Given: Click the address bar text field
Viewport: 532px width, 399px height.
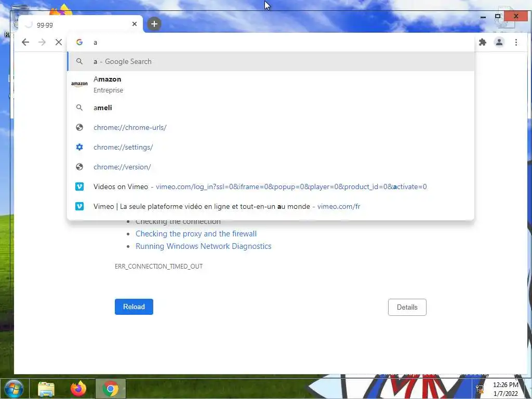Looking at the screenshot, I should (271, 42).
